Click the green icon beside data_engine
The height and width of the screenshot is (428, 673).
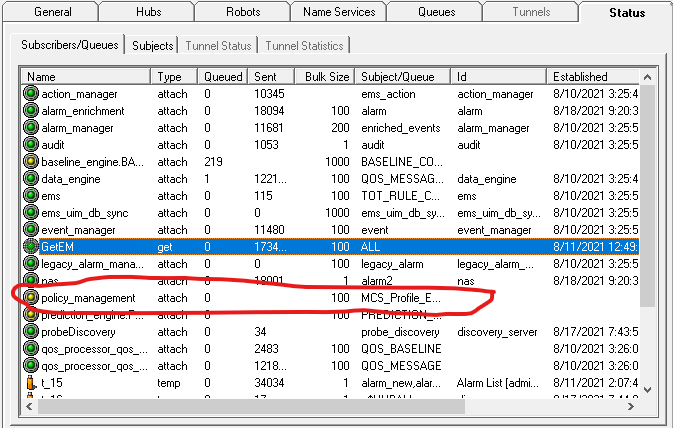point(32,179)
